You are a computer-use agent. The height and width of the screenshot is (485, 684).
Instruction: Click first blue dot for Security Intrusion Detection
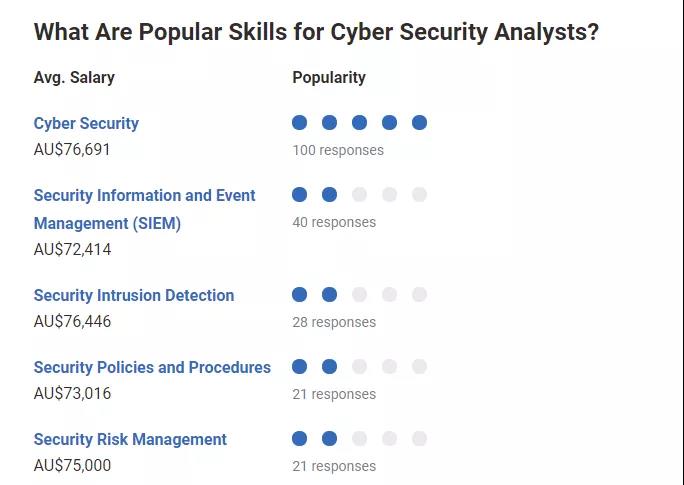pyautogui.click(x=300, y=295)
